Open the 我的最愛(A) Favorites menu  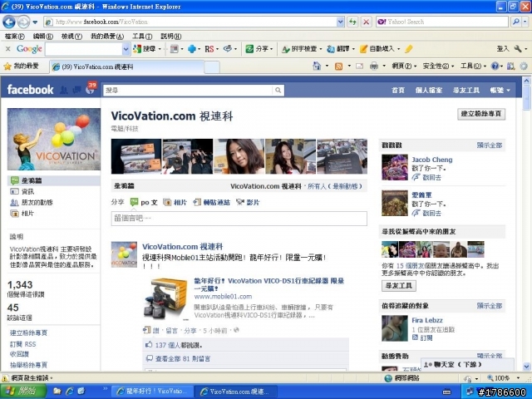pos(107,36)
